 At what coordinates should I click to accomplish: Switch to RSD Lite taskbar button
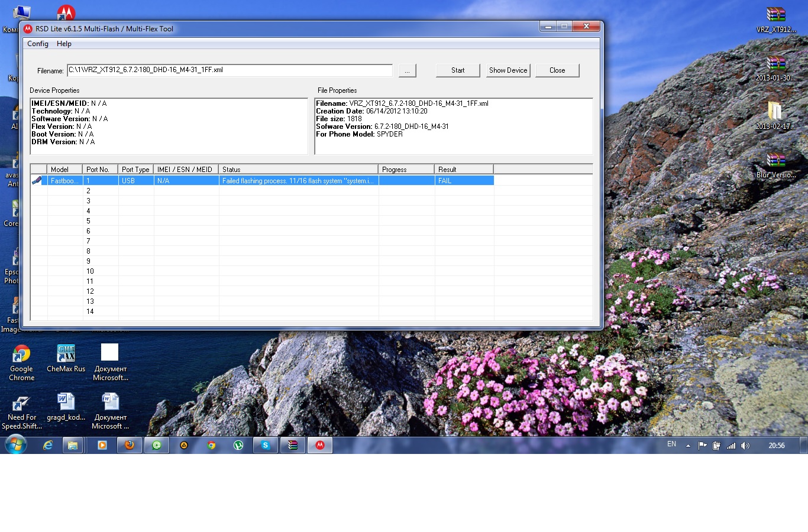pos(320,445)
